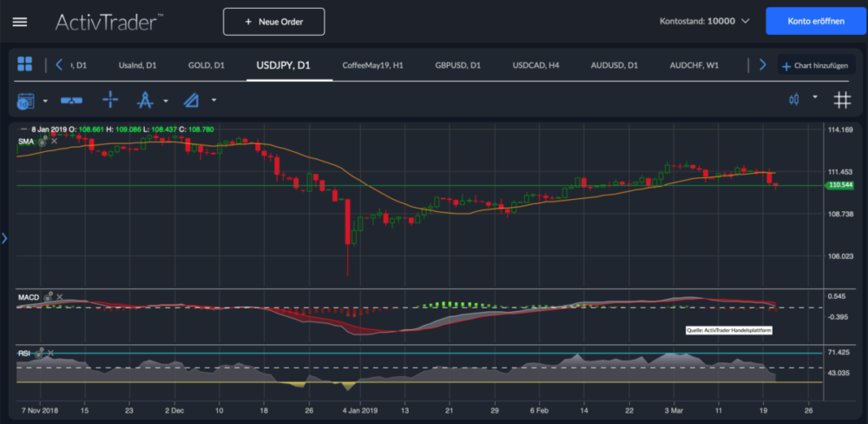Remove the RSI indicator
The width and height of the screenshot is (868, 424).
pyautogui.click(x=51, y=353)
